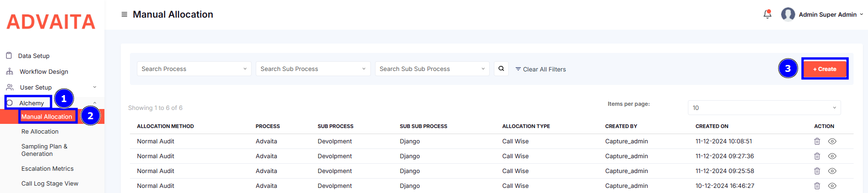Click the ALLOCATION METHOD column header
This screenshot has width=868, height=193.
coord(165,126)
